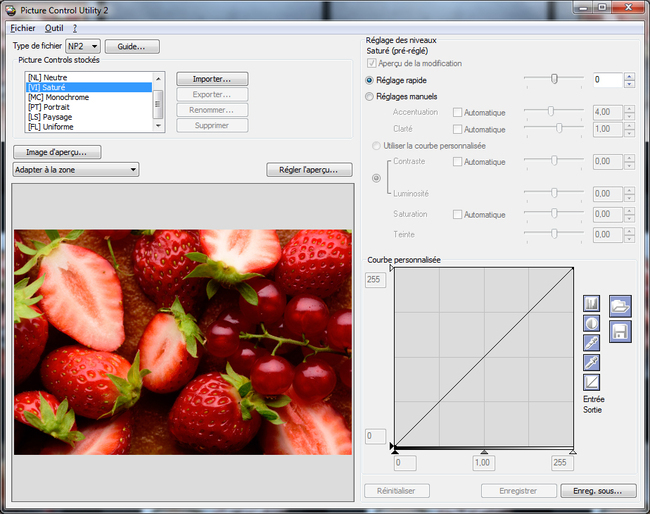Click the curve input field showing 255
The height and width of the screenshot is (514, 650).
pyautogui.click(x=562, y=463)
